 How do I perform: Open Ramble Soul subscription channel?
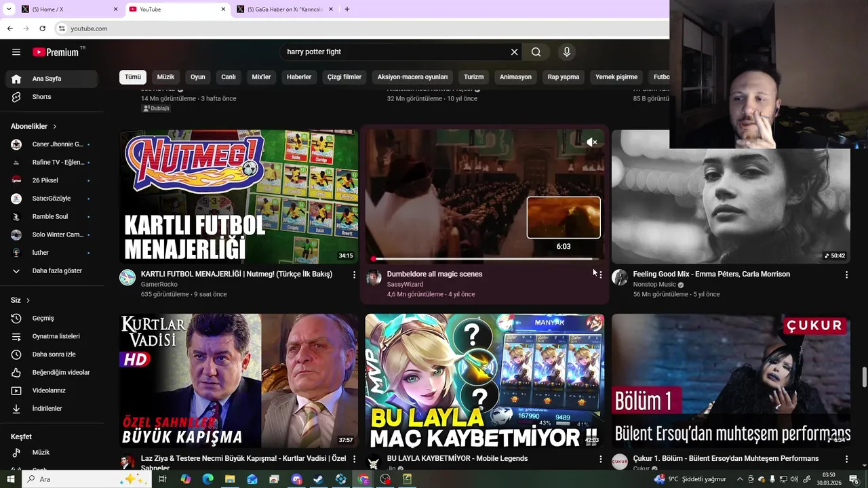52,217
